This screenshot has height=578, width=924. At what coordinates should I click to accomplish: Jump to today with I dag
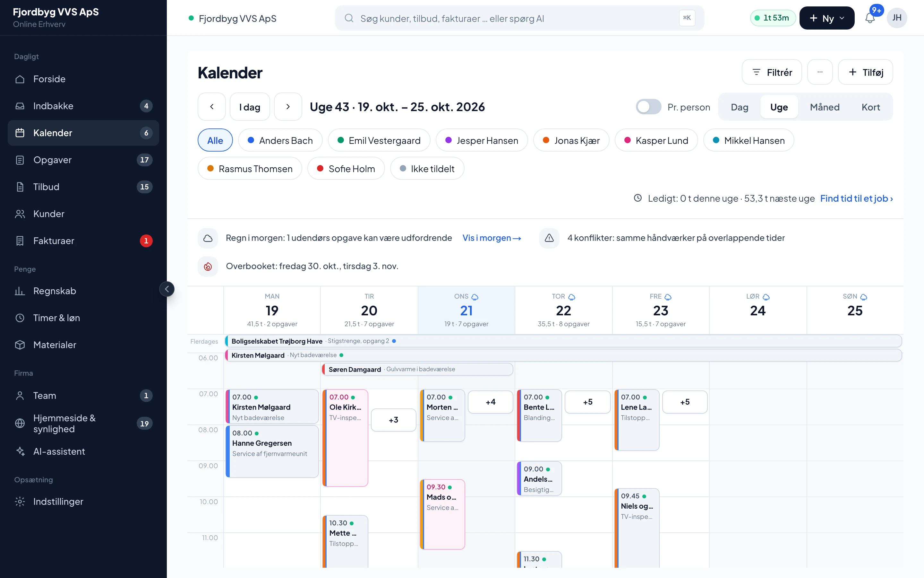coord(250,107)
